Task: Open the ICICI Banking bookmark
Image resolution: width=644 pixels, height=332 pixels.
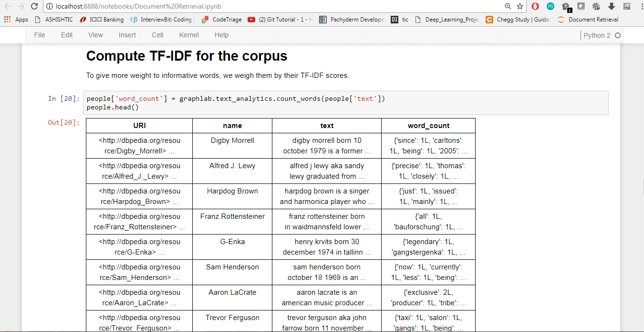Action: tap(102, 20)
